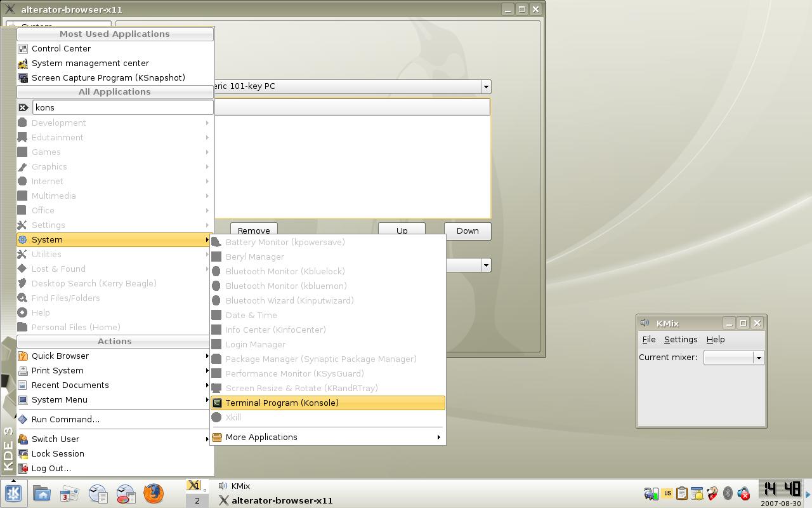The image size is (812, 508).
Task: Open the Quick Browser submenu
Action: (x=115, y=356)
